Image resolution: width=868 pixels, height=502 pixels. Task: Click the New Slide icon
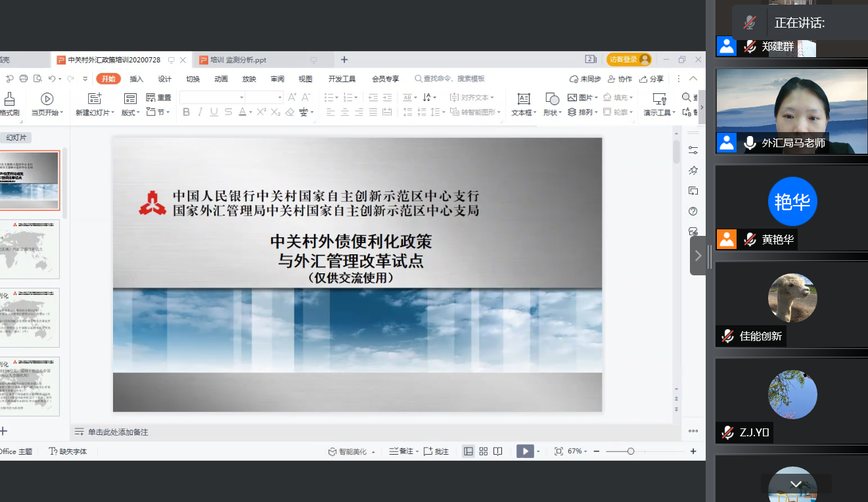coord(95,99)
